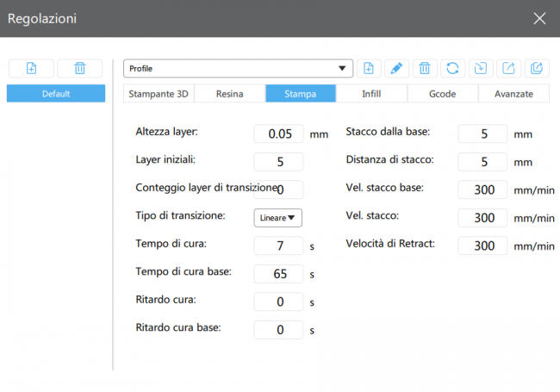This screenshot has height=392, width=560.
Task: Click the stacked-pages export all icon
Action: 536,68
